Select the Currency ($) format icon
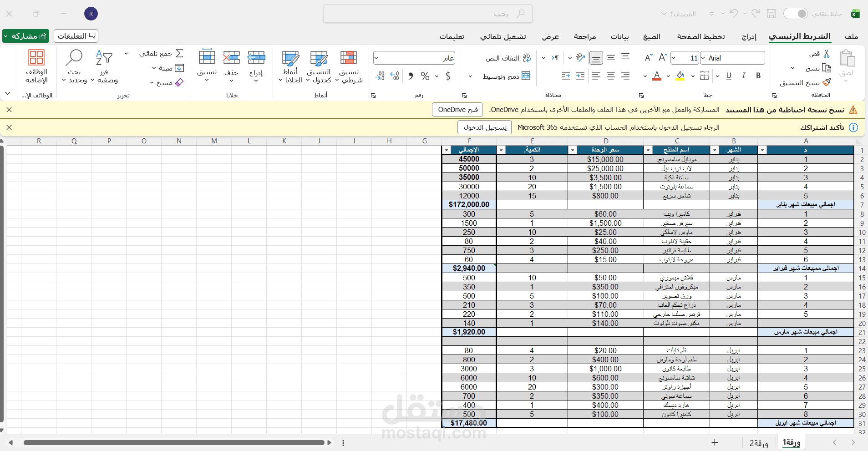 pyautogui.click(x=448, y=76)
